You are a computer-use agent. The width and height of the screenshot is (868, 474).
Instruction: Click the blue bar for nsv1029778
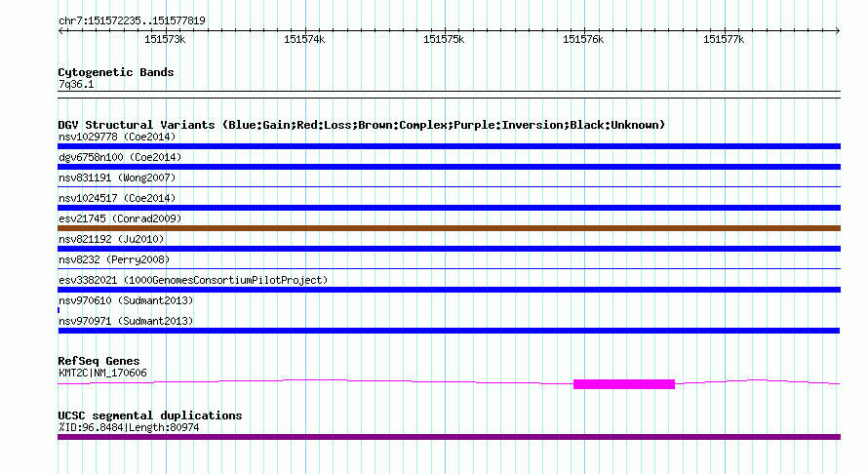point(449,146)
